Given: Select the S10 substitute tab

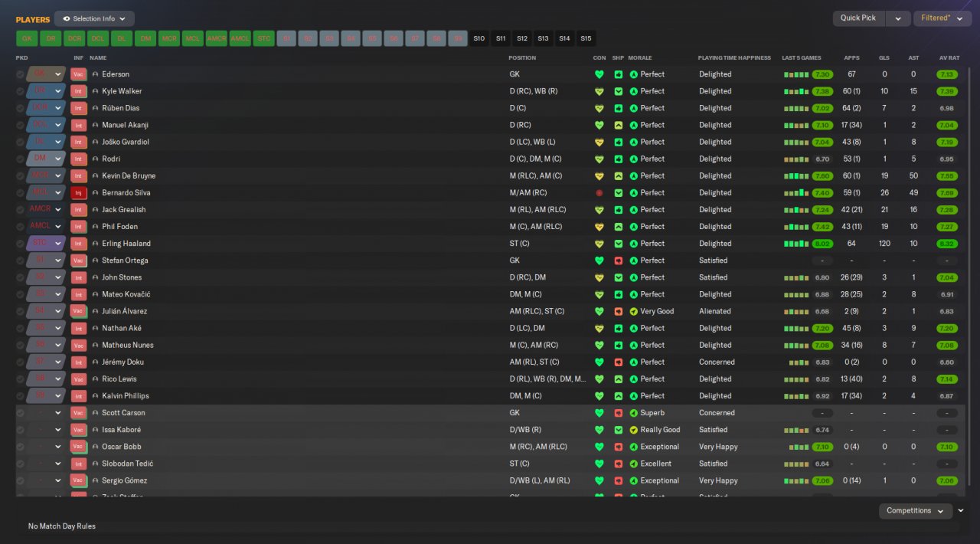Looking at the screenshot, I should pos(479,38).
